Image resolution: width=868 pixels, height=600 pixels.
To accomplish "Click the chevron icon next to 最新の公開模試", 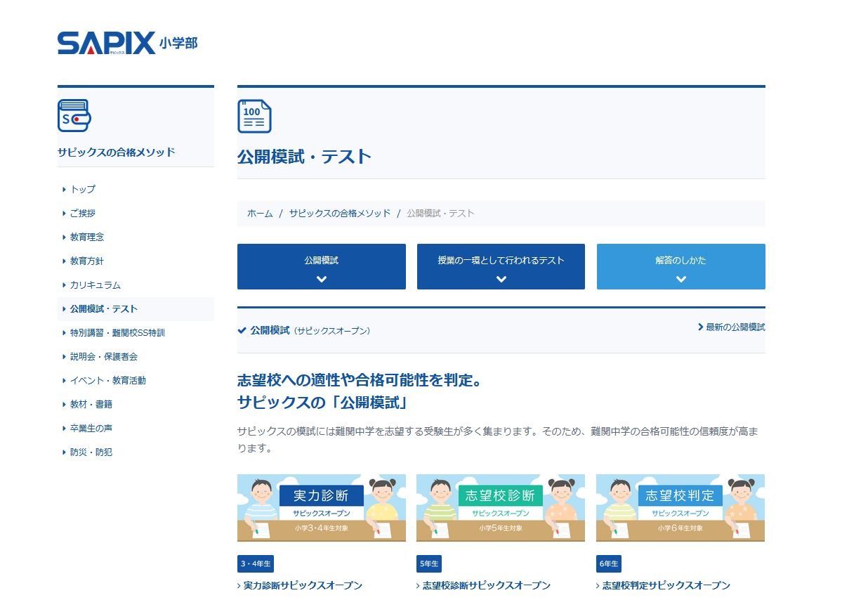I will (700, 327).
